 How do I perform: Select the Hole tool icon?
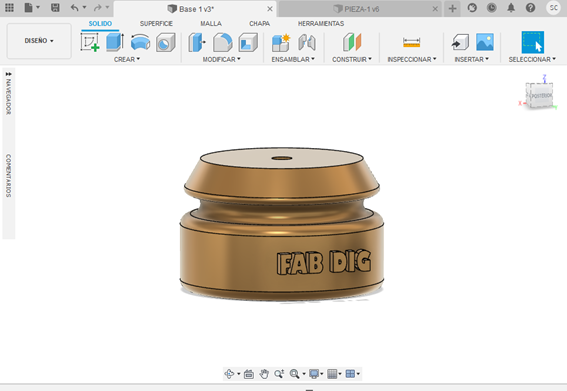pyautogui.click(x=166, y=42)
